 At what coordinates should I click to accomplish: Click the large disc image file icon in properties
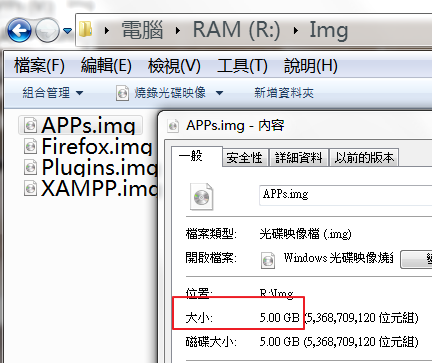pos(201,197)
